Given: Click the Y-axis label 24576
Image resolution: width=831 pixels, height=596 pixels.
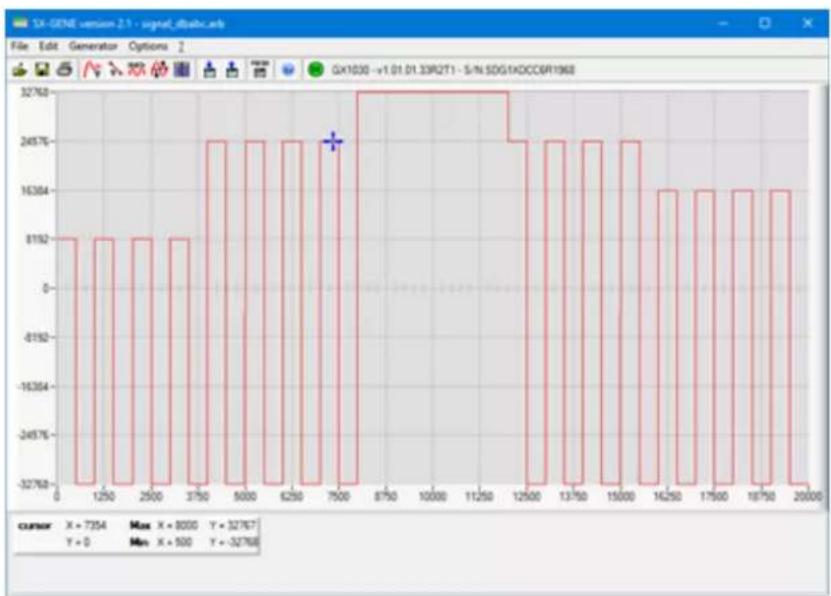Looking at the screenshot, I should coord(34,141).
